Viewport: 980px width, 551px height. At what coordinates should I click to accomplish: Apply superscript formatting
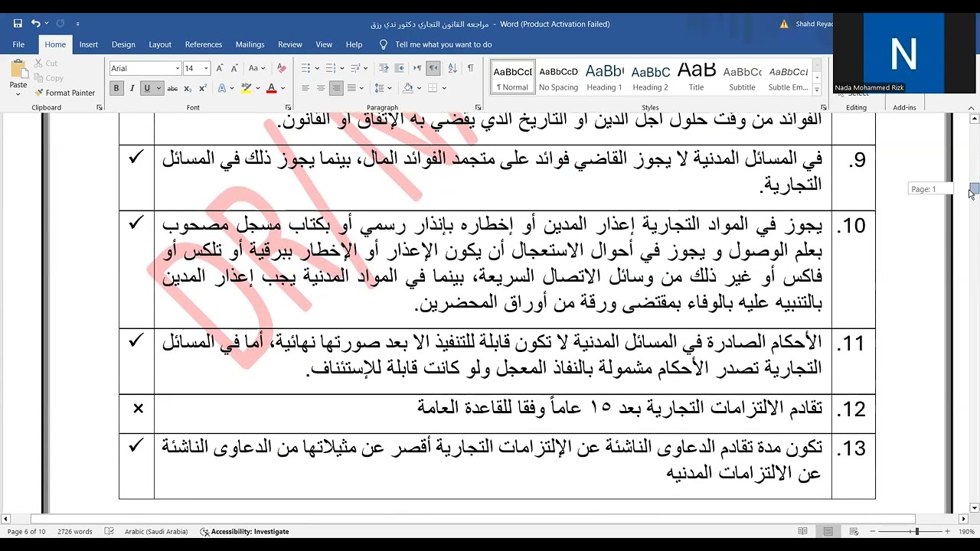click(x=202, y=88)
